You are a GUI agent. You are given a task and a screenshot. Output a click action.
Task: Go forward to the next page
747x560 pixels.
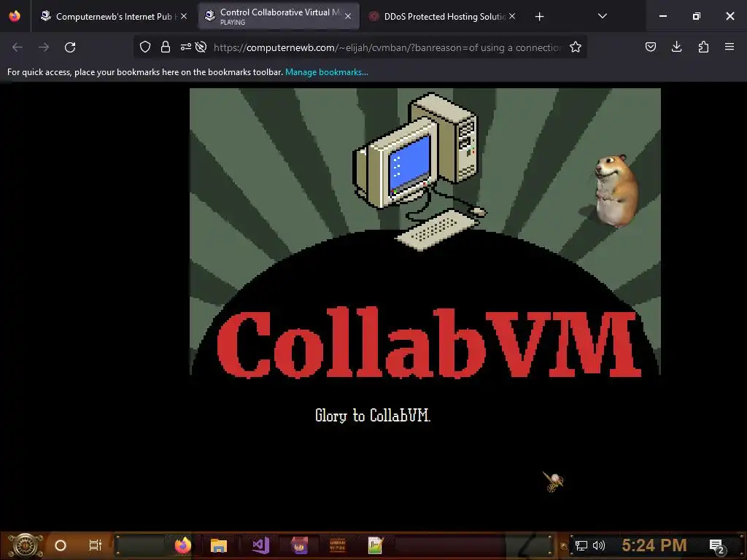coord(44,47)
